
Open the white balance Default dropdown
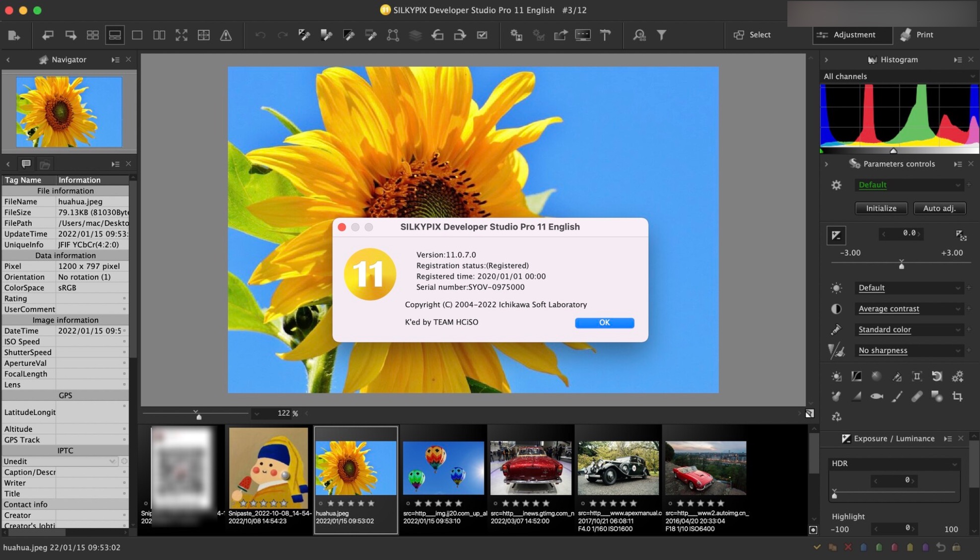(909, 288)
